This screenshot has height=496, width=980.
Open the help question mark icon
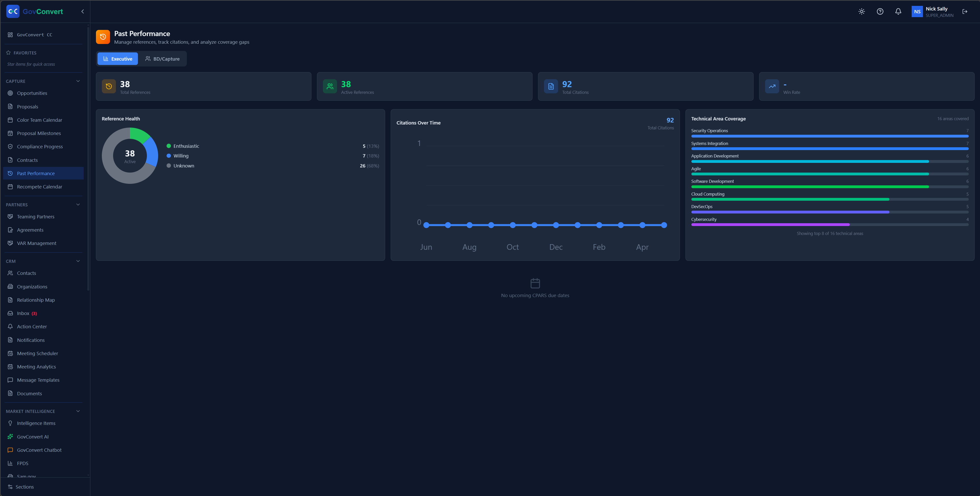(x=880, y=12)
